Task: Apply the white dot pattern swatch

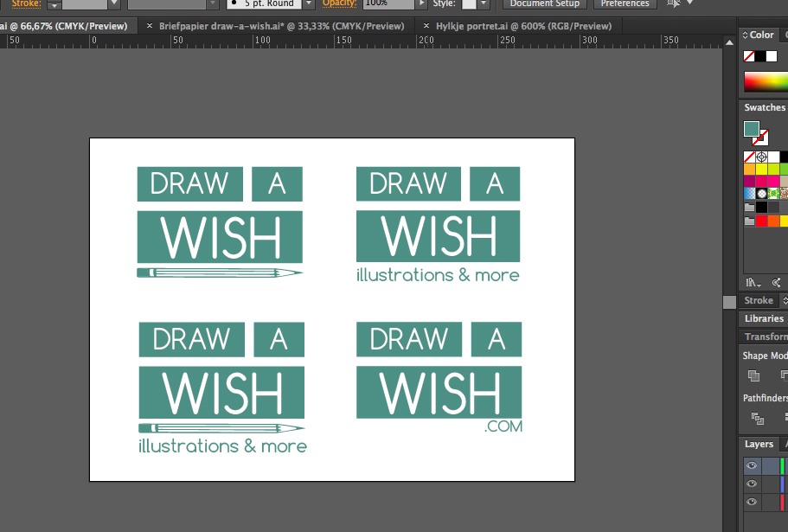Action: tap(762, 194)
